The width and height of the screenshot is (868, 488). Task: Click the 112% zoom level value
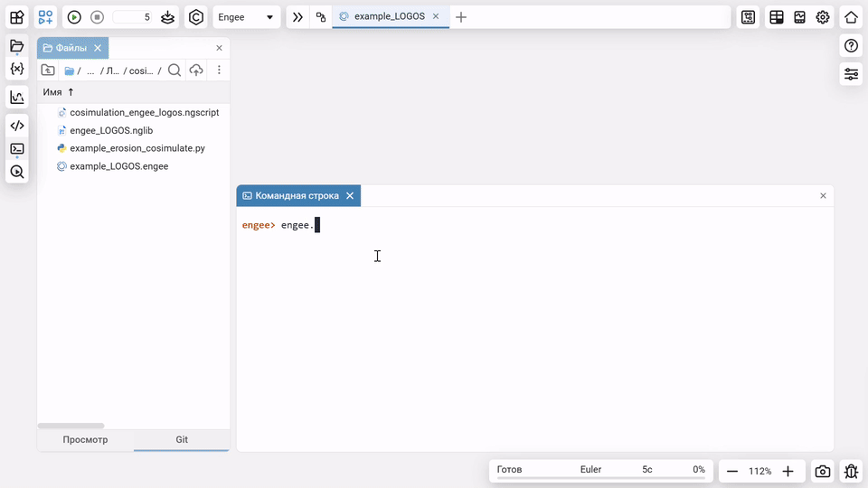point(760,472)
